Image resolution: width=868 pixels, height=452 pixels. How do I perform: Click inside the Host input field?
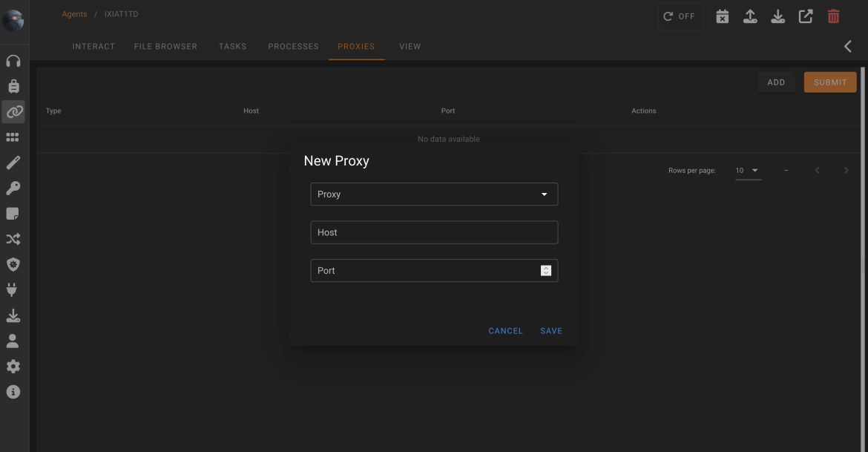click(x=434, y=232)
